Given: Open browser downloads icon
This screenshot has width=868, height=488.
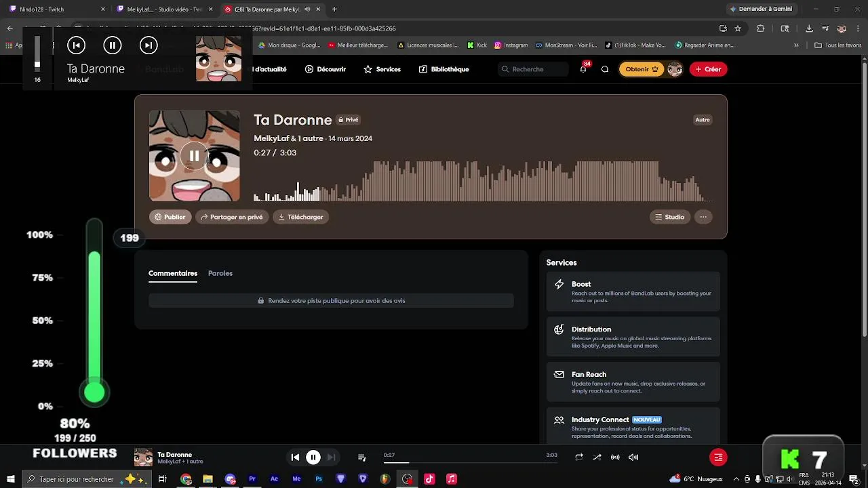Looking at the screenshot, I should [809, 28].
